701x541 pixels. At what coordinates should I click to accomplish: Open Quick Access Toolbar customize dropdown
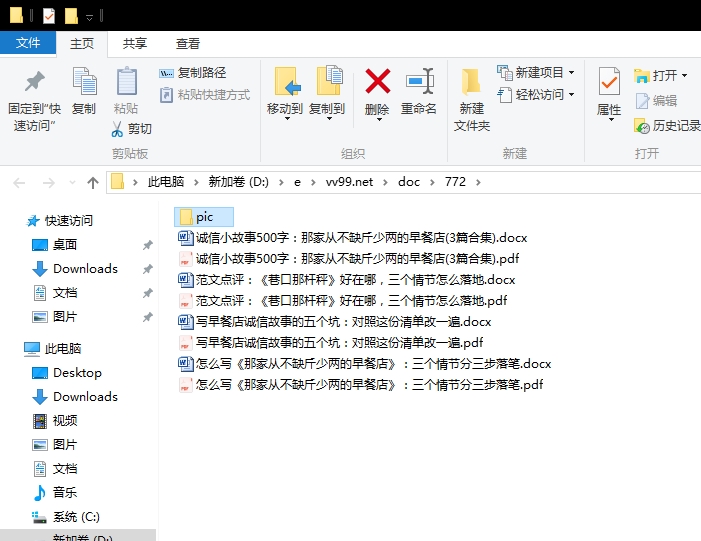[89, 18]
